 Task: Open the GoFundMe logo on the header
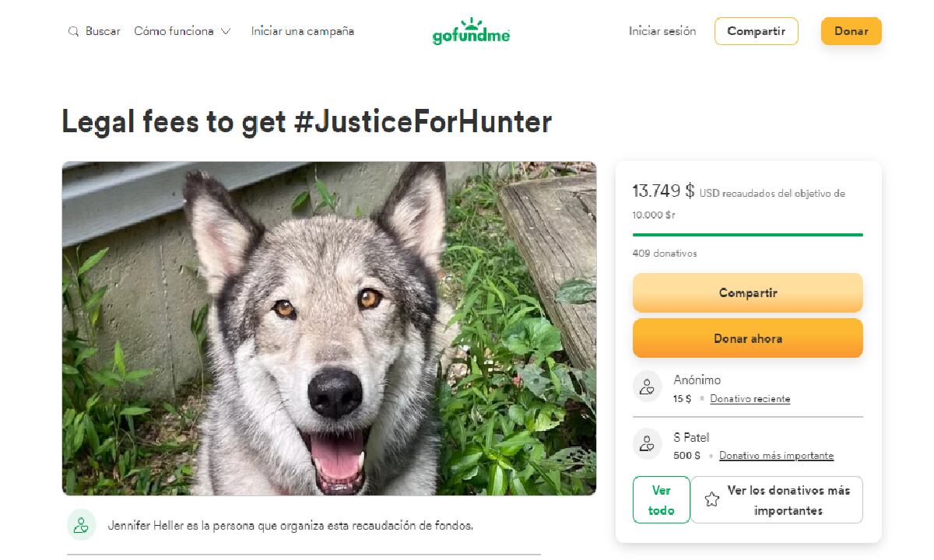(x=470, y=33)
